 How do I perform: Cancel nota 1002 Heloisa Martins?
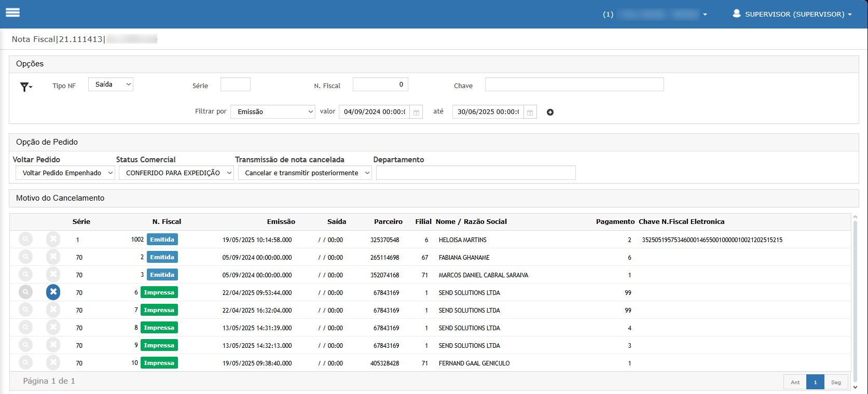tap(53, 239)
